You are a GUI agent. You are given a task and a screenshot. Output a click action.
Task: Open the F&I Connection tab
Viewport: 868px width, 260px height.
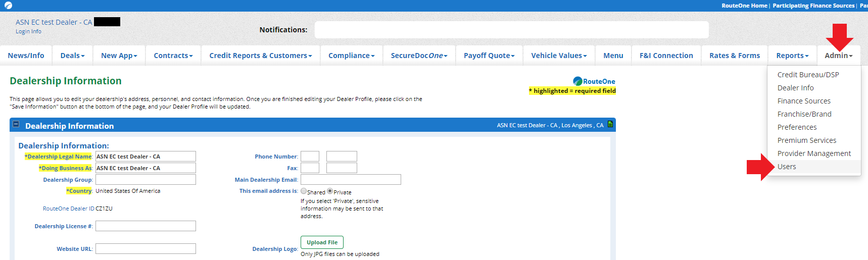[x=666, y=56]
